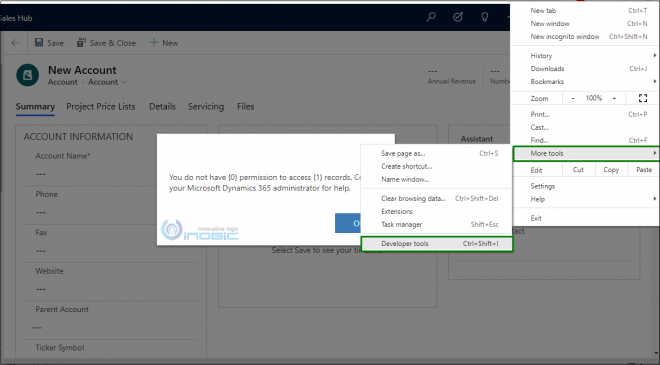Select Clear browsing data...
This screenshot has height=365, width=660.
(x=437, y=198)
